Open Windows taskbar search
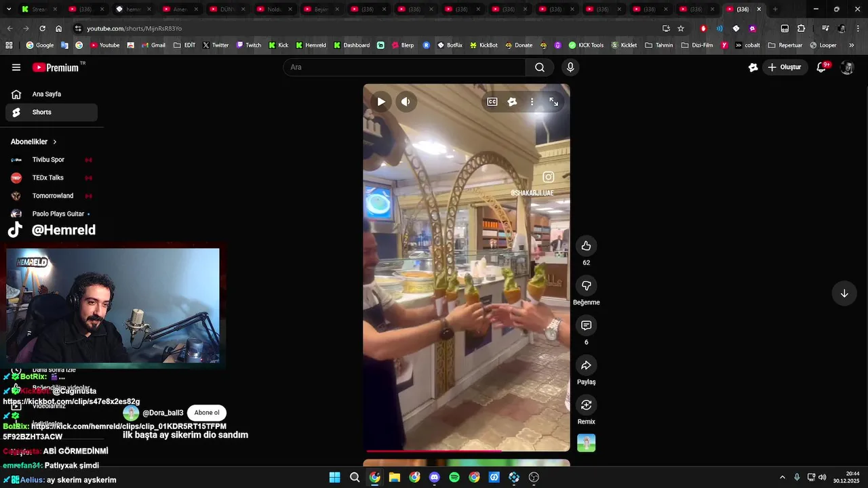This screenshot has width=868, height=488. [355, 477]
